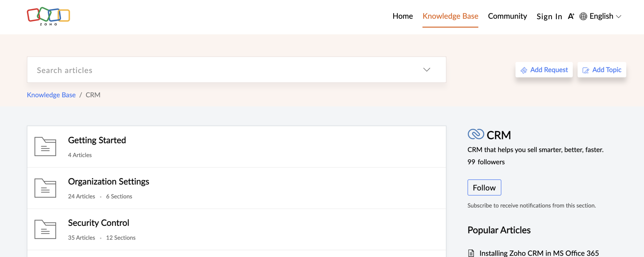Open Installing Zoho CRM in MS Office 365 article
The width and height of the screenshot is (644, 257).
click(x=539, y=253)
